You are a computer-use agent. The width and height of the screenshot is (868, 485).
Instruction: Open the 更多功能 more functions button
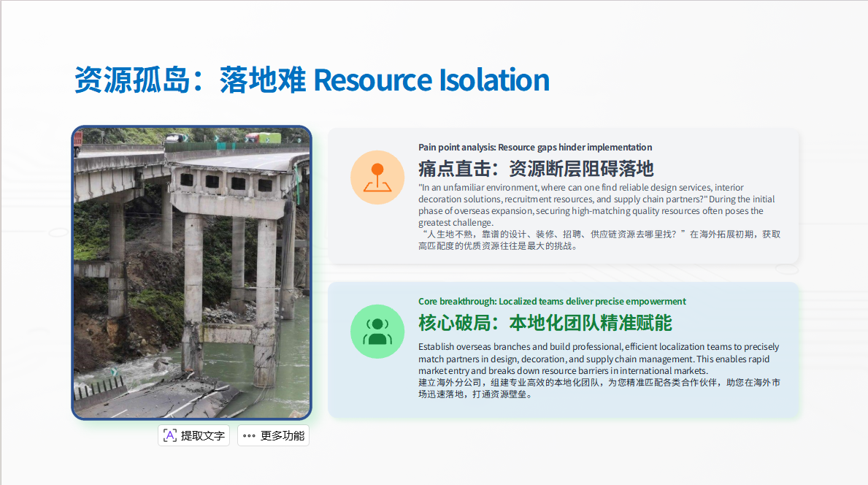(x=274, y=436)
